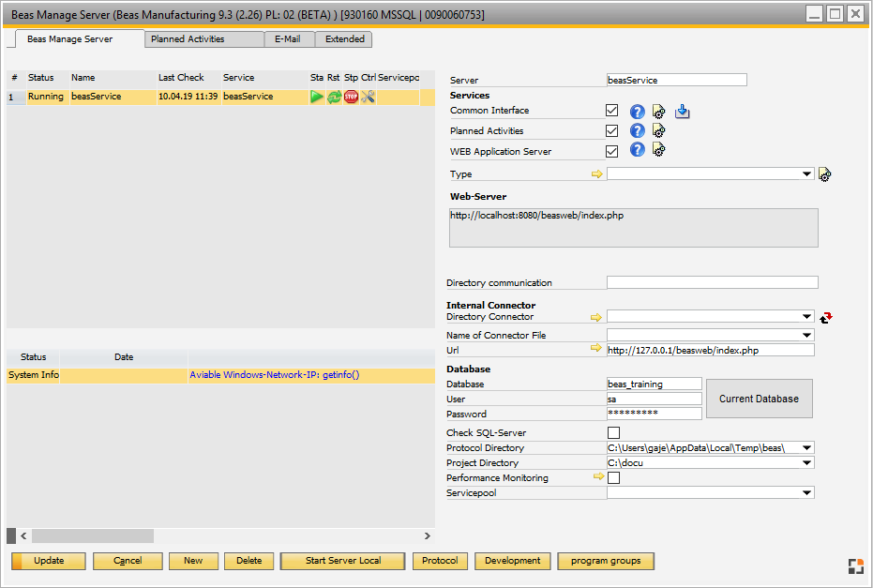
Task: Click the blue download icon beside Common Interface
Action: coord(682,111)
